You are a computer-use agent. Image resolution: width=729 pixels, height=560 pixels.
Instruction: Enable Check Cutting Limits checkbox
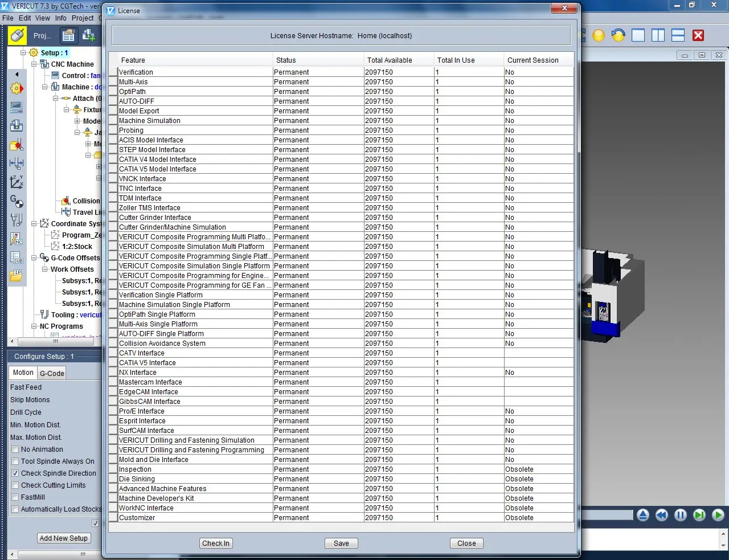pos(15,485)
